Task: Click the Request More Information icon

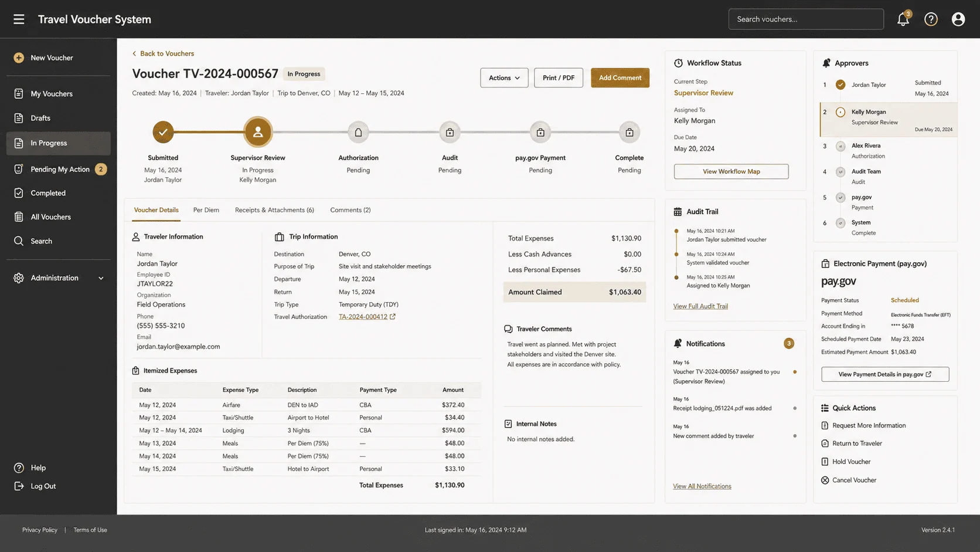Action: 825,425
